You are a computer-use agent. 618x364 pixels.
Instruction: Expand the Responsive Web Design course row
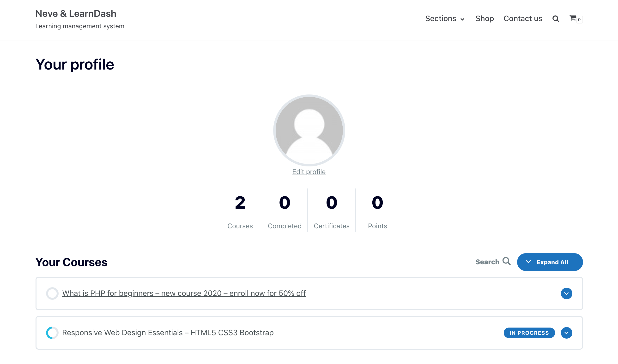[x=566, y=333]
